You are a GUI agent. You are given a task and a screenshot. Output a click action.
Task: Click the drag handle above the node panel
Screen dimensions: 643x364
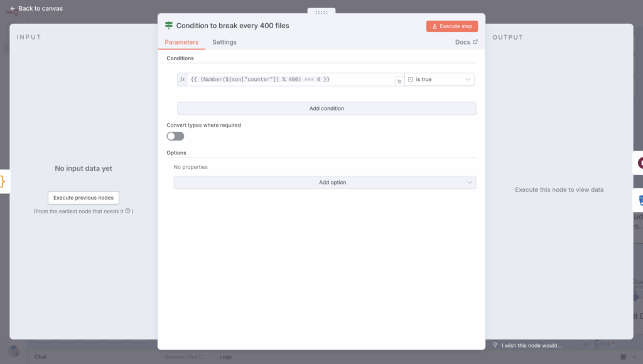pos(321,12)
